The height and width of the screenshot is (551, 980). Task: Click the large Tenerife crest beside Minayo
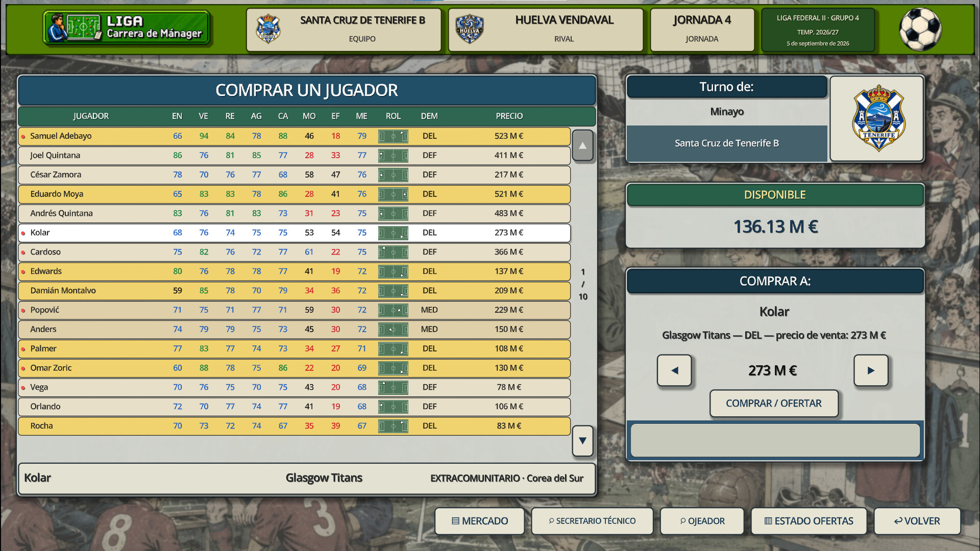[x=878, y=118]
